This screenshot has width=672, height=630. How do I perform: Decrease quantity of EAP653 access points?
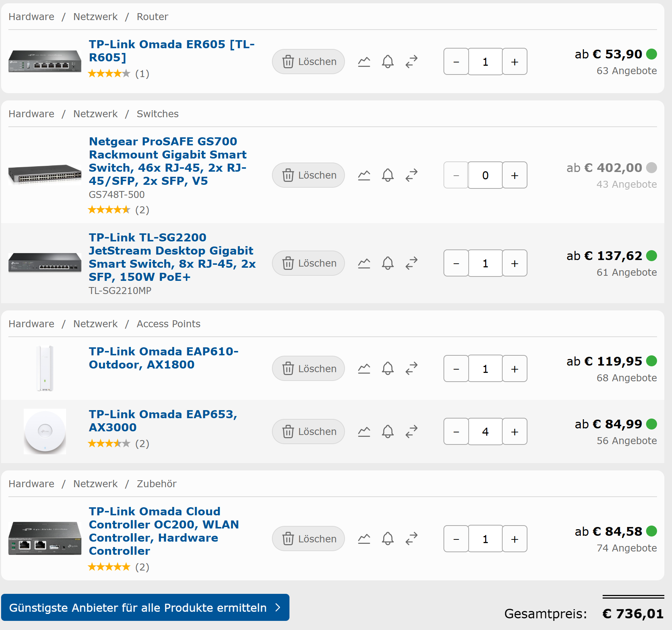456,432
